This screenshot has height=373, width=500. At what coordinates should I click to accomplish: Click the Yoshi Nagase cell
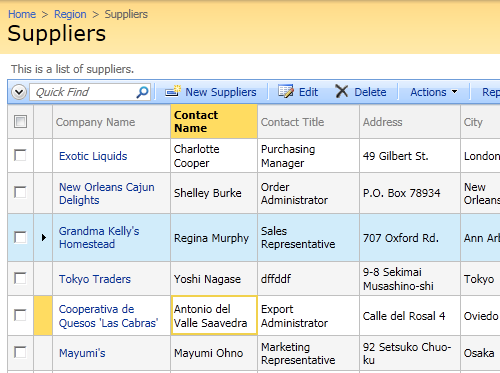(x=214, y=279)
